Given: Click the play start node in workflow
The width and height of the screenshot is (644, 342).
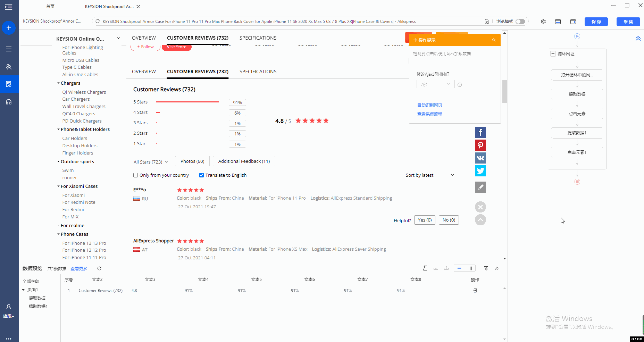Looking at the screenshot, I should click(577, 36).
